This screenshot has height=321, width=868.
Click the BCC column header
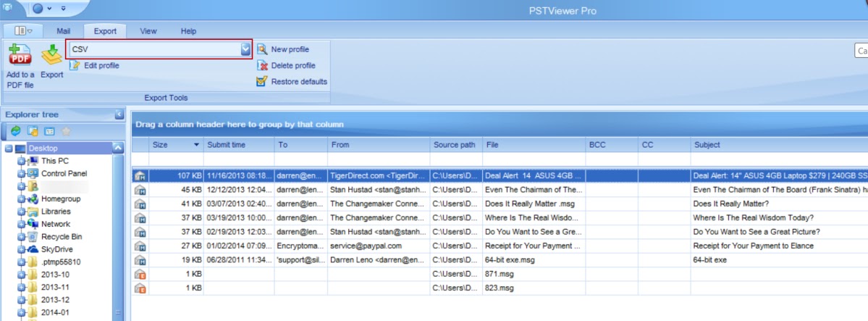[x=611, y=145]
